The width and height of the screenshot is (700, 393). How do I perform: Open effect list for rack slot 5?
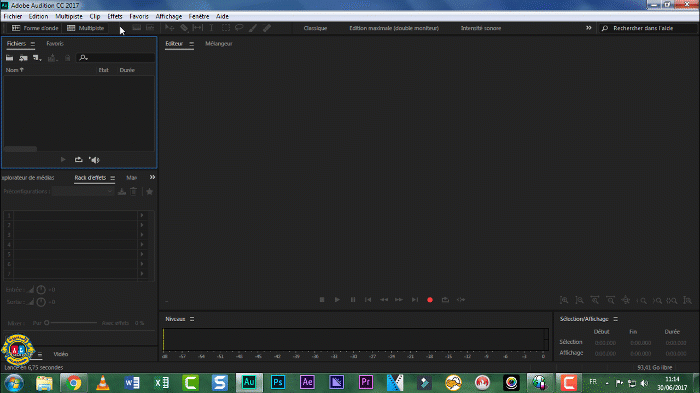(x=142, y=254)
